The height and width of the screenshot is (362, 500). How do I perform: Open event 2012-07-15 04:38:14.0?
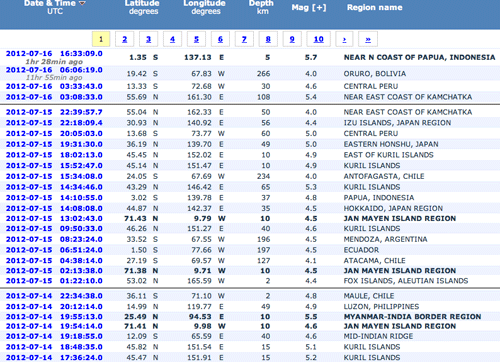pos(54,261)
